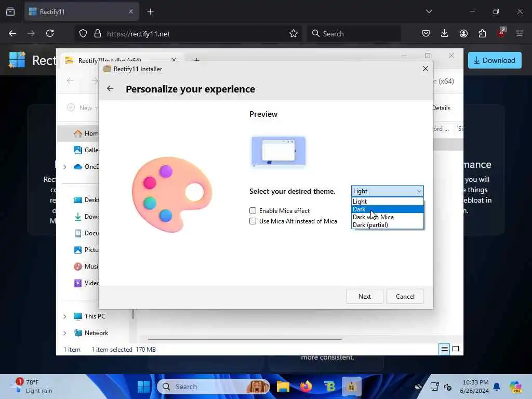Open weather widget showing 78°F
Screen dimensions: 532x399
[32, 387]
